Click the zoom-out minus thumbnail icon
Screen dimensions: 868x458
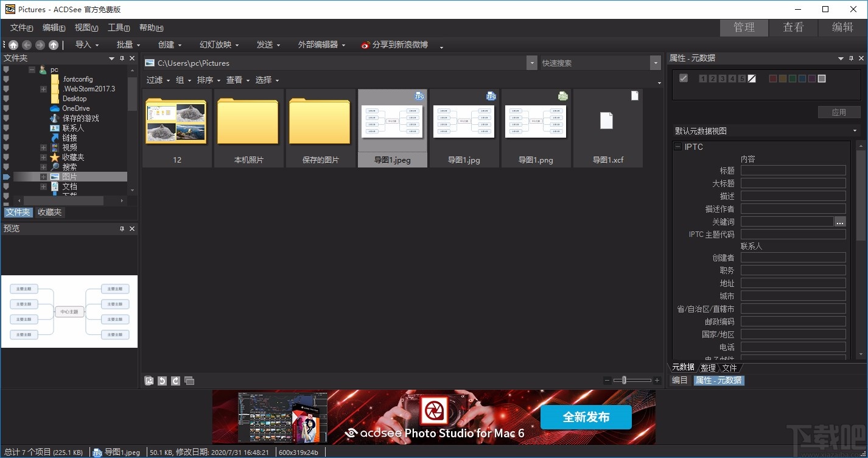coord(607,381)
